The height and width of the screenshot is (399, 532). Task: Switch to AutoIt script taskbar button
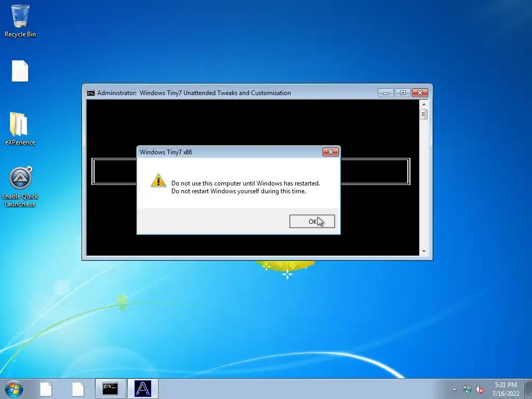tap(143, 389)
